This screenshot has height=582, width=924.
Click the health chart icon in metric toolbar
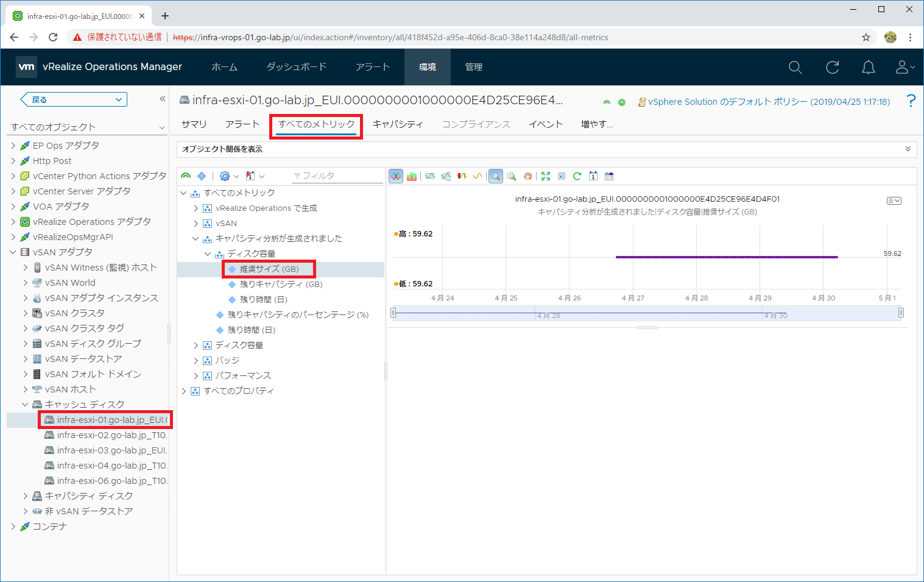pos(186,176)
